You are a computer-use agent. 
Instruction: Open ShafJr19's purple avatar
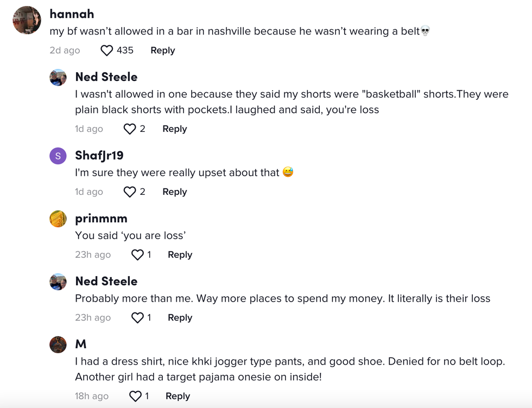(58, 156)
